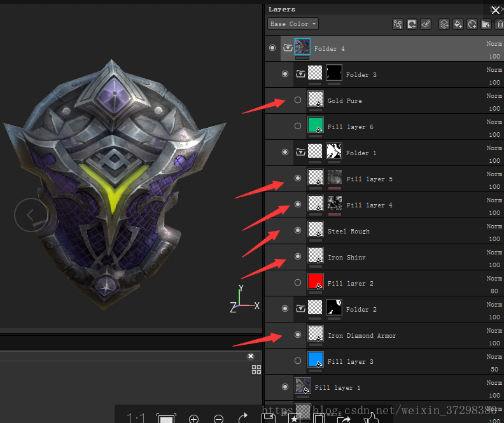Click opacity value 80 of Fill layer 2

point(494,291)
